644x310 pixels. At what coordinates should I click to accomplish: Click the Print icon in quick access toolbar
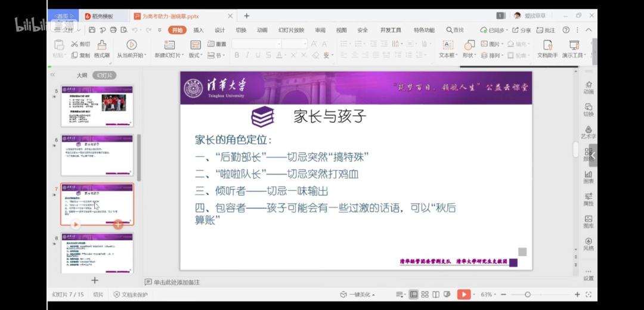(113, 30)
